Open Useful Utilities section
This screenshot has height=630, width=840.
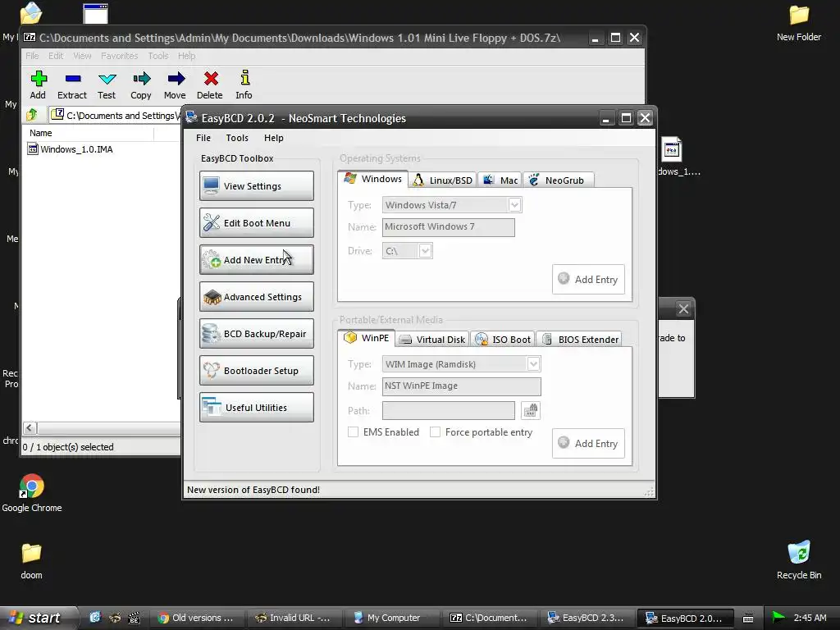(257, 408)
